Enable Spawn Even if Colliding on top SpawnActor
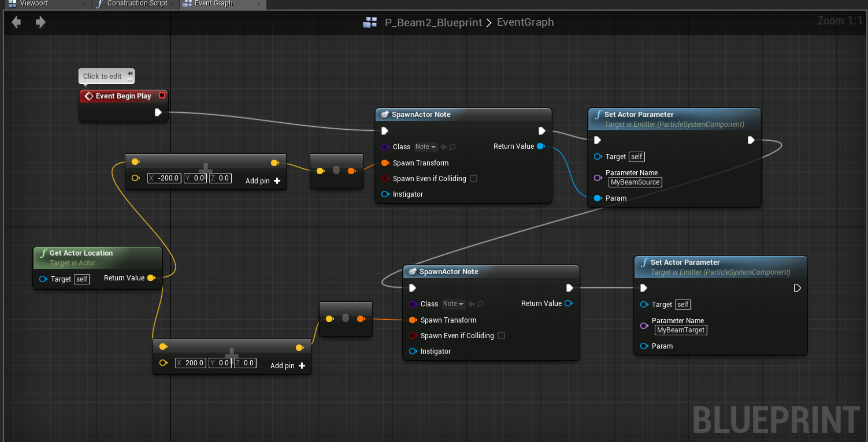Screen dimensions: 868x442 click(x=473, y=179)
